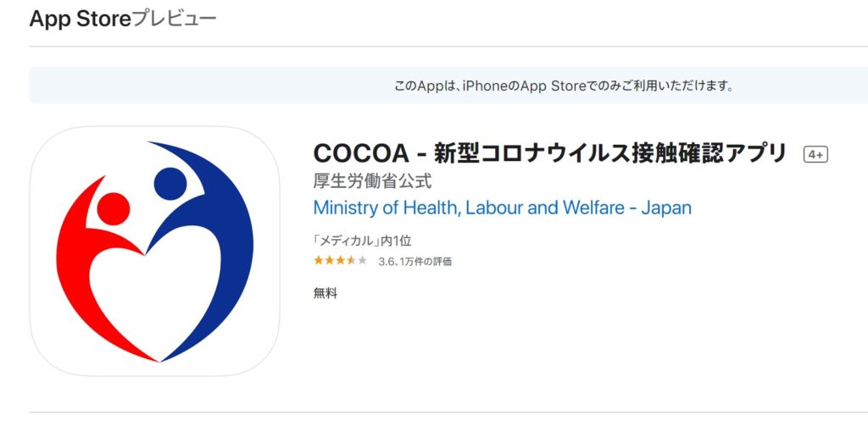
Task: Click the 3.6、1万件の評価 rating text
Action: click(415, 262)
